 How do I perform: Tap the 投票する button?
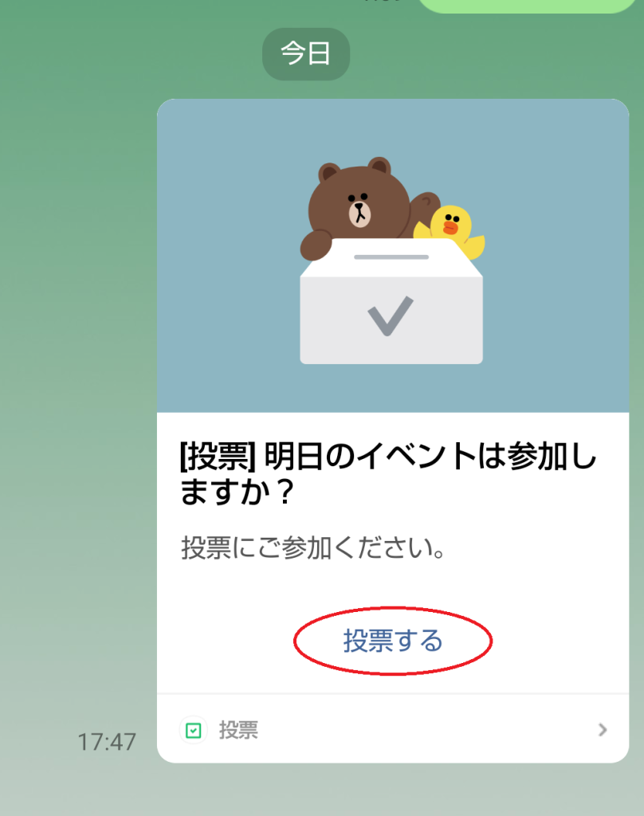click(393, 641)
